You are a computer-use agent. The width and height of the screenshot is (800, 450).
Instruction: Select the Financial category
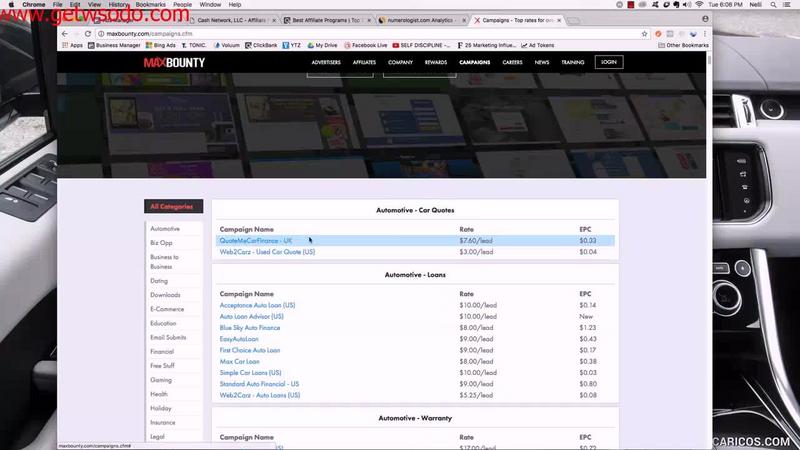click(x=162, y=352)
